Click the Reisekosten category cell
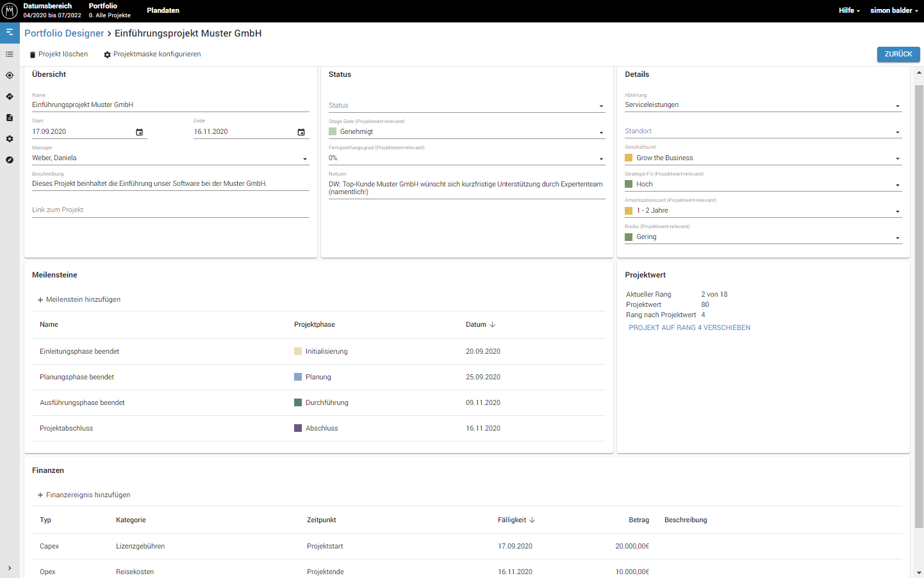Viewport: 924px width, 578px height. click(135, 572)
